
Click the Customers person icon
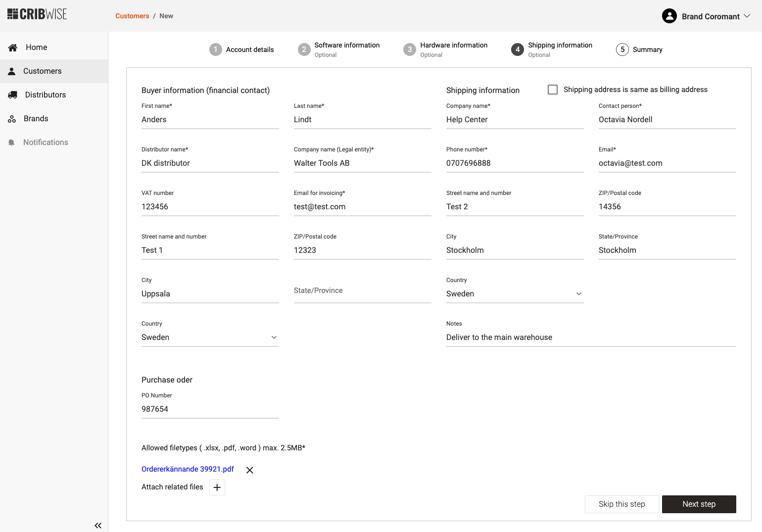(12, 71)
